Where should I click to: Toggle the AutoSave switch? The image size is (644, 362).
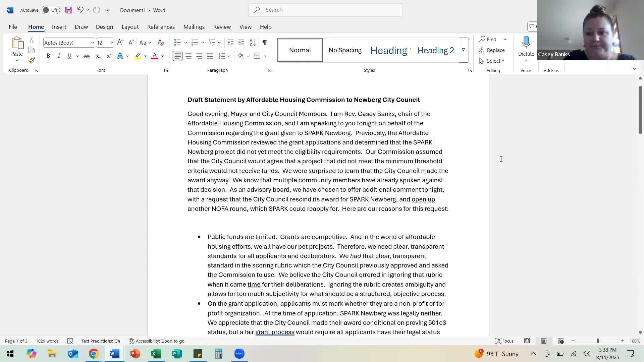click(51, 10)
